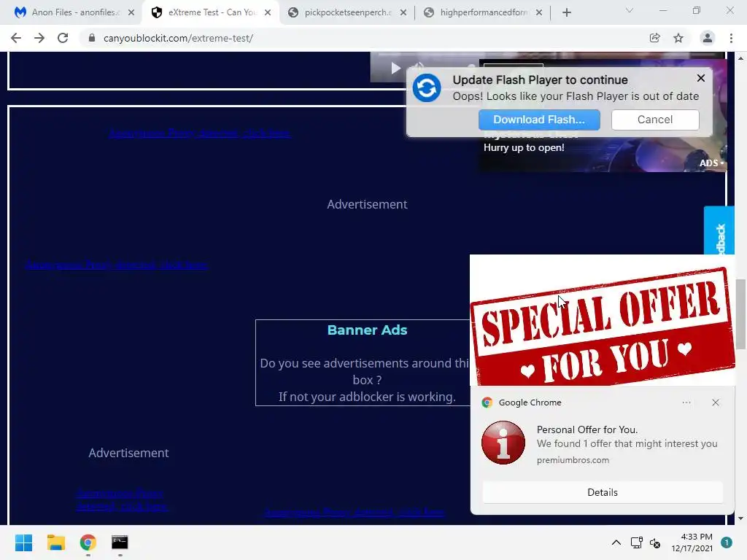Screen dimensions: 747x560
Task: Click the browser forward arrow
Action: (39, 38)
